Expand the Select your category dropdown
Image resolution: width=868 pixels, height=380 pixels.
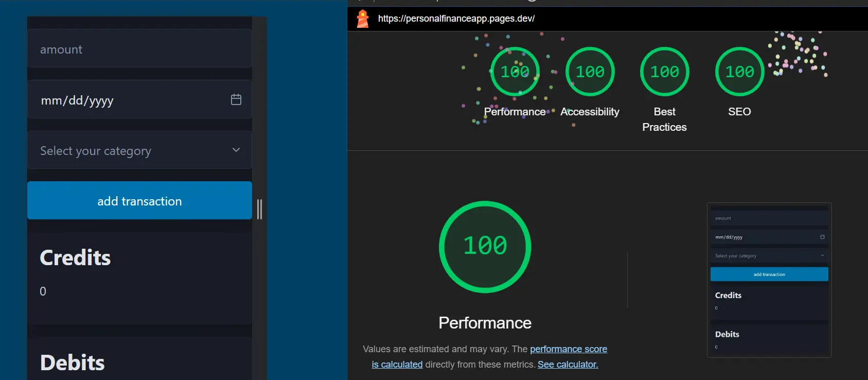tap(139, 150)
